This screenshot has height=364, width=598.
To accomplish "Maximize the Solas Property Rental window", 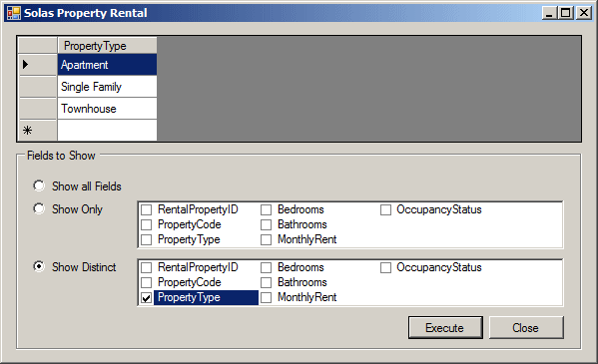I will (x=566, y=13).
